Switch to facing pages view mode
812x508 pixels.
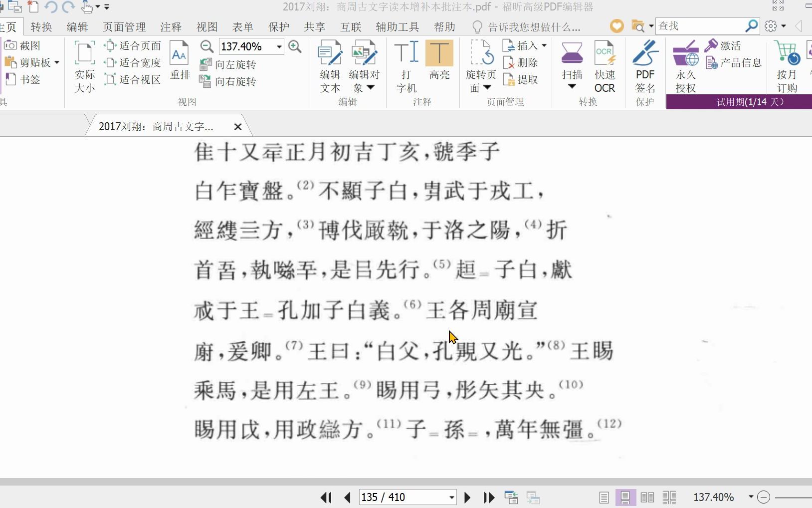[647, 498]
